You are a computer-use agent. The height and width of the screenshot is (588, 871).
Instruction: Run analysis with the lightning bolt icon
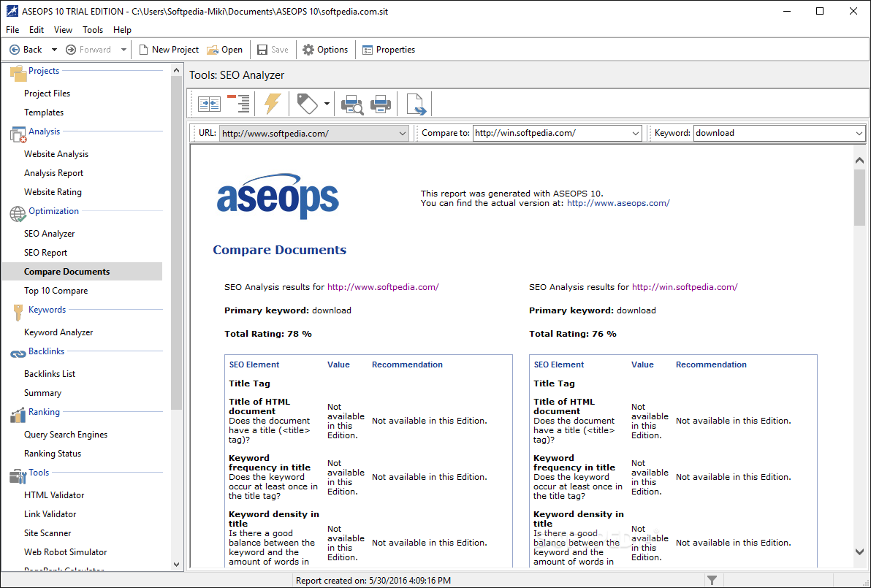[x=272, y=104]
